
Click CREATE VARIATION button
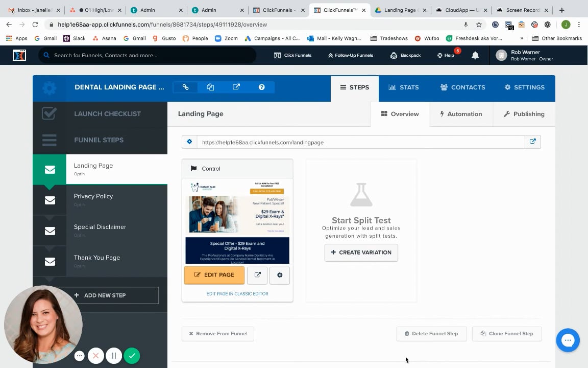pyautogui.click(x=361, y=252)
